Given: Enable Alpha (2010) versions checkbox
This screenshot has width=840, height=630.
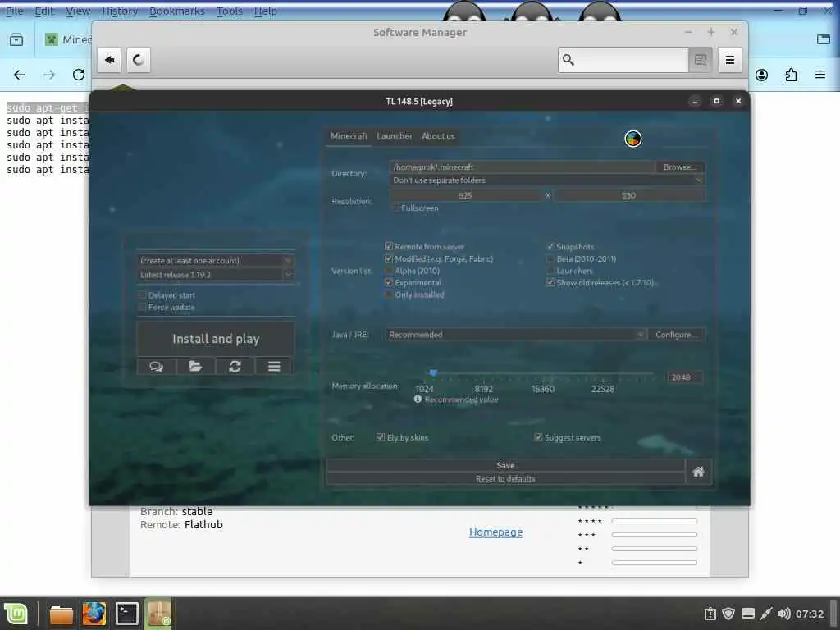Looking at the screenshot, I should [388, 271].
